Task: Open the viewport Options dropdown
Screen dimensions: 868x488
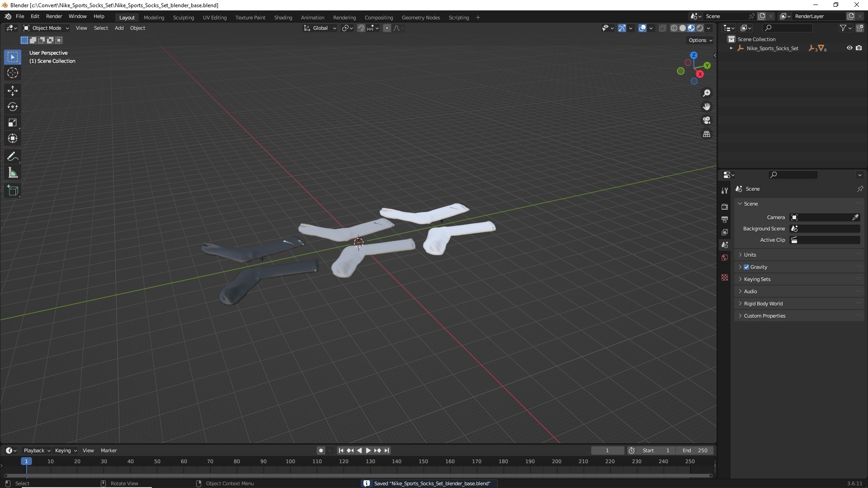Action: point(700,40)
